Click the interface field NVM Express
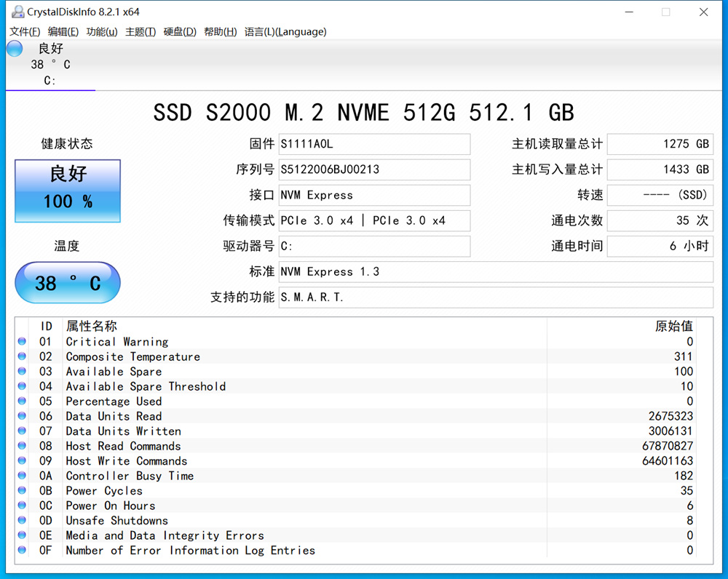This screenshot has width=728, height=579. pyautogui.click(x=374, y=195)
